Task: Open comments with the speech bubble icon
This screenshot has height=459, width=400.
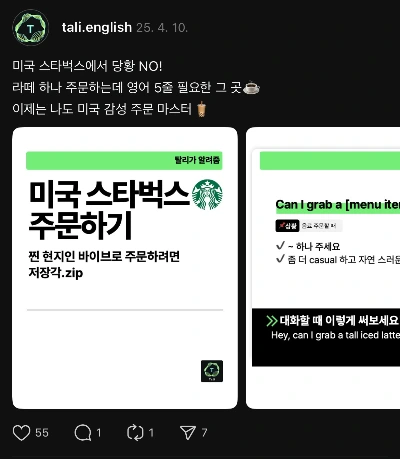Action: (83, 433)
